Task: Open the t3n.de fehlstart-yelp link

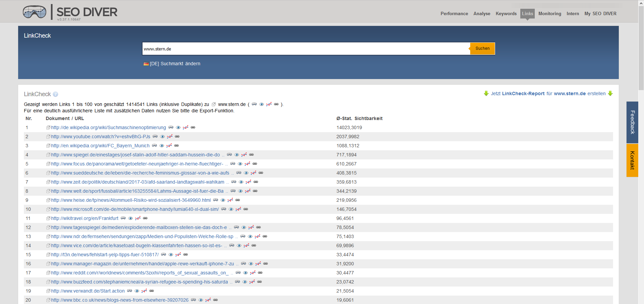Action: pyautogui.click(x=105, y=255)
